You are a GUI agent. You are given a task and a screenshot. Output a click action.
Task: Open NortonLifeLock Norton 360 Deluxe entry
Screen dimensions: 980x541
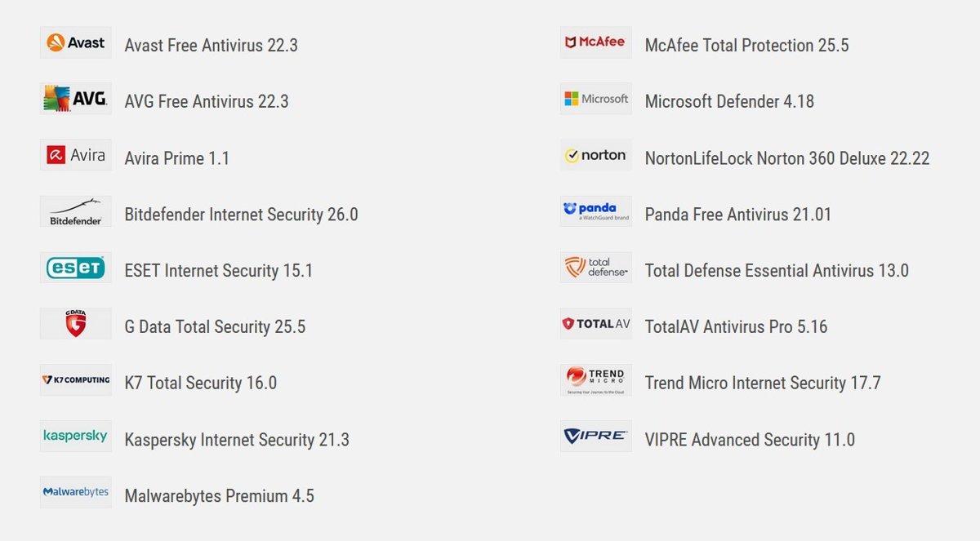[x=787, y=158]
